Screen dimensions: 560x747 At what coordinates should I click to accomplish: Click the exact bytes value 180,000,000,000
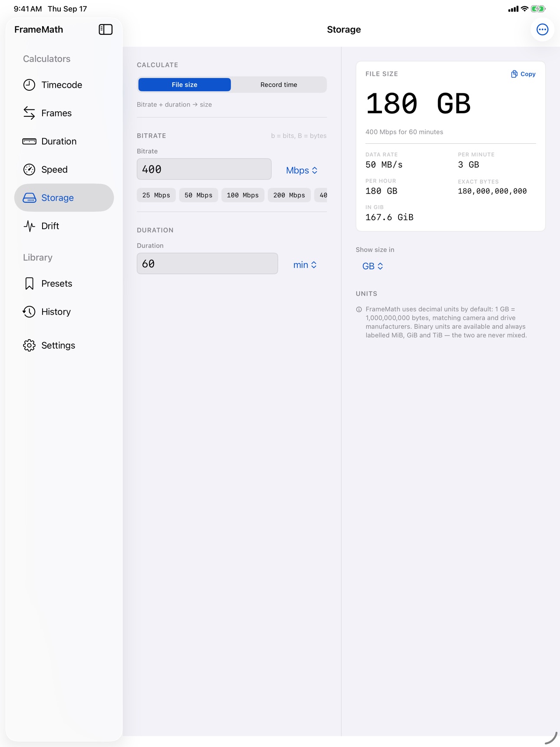coord(492,191)
